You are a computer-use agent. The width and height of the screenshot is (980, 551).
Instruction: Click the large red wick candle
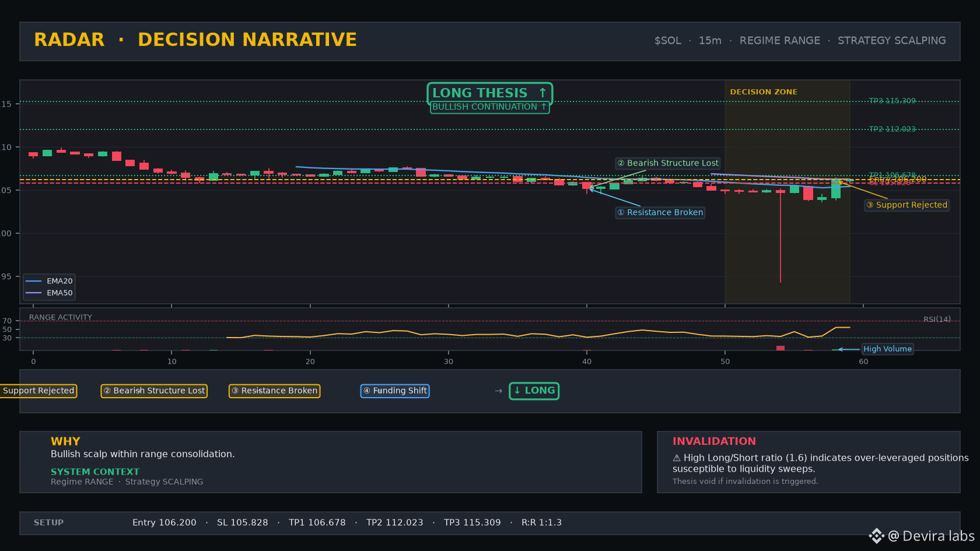point(780,236)
